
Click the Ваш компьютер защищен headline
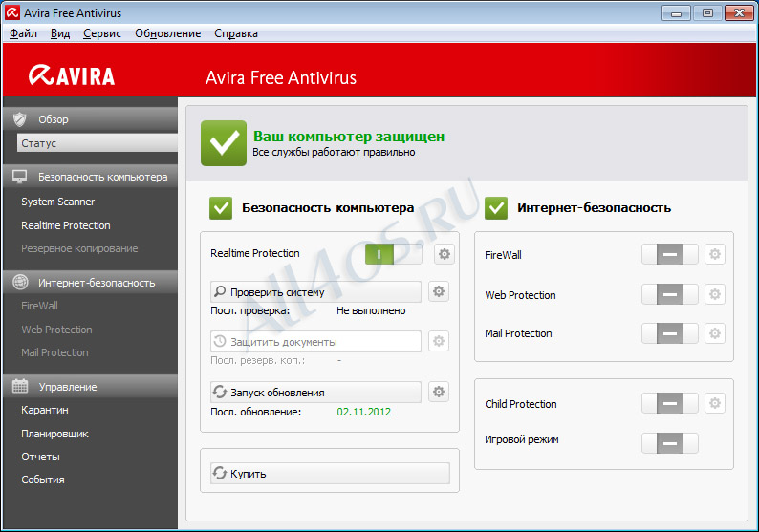click(349, 137)
